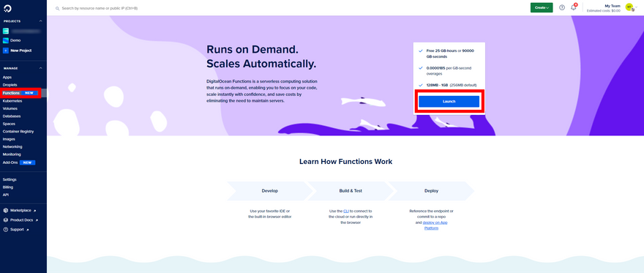
Task: Click the blue Launch button
Action: (449, 101)
